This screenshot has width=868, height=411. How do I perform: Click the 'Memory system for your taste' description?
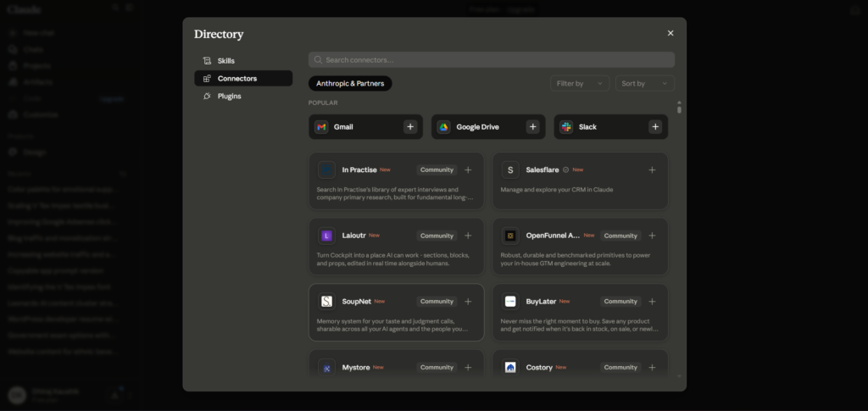click(392, 325)
